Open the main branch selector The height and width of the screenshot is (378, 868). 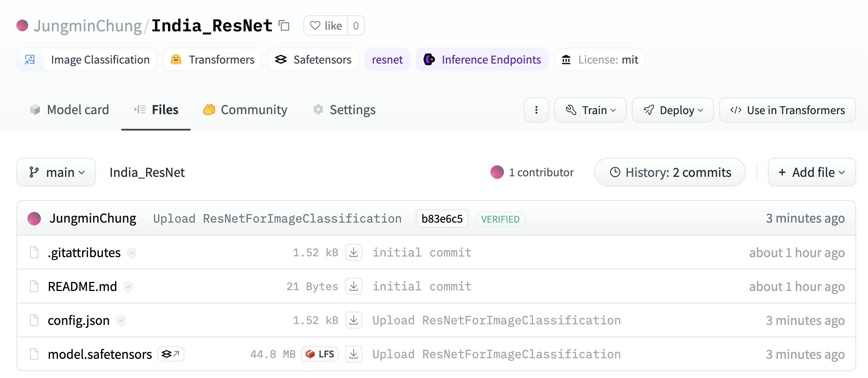(x=56, y=172)
